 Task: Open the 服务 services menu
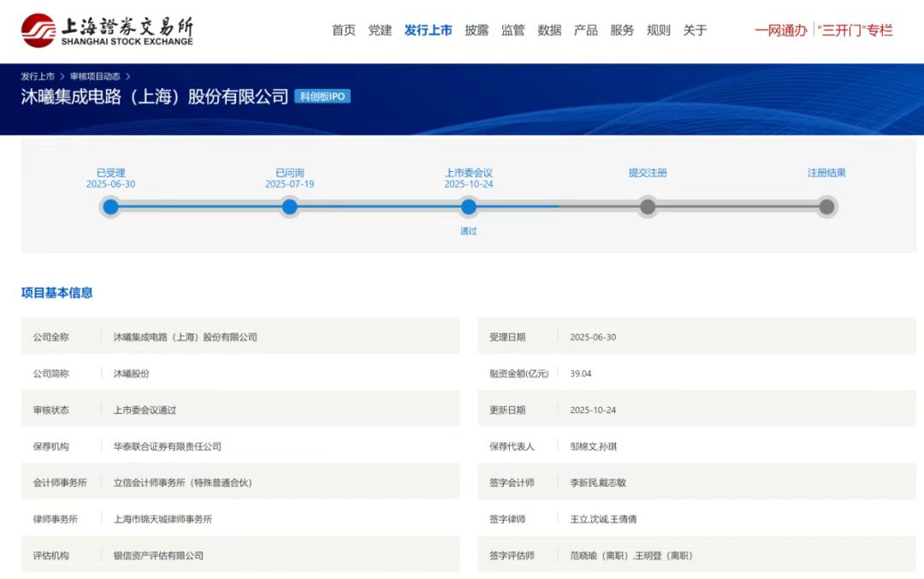pyautogui.click(x=622, y=30)
